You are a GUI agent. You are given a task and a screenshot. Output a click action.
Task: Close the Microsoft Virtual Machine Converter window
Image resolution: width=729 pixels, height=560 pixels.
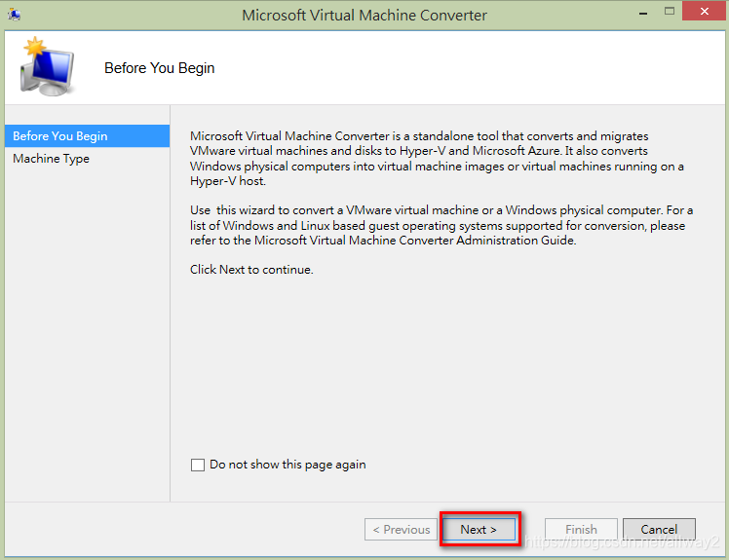pyautogui.click(x=705, y=11)
